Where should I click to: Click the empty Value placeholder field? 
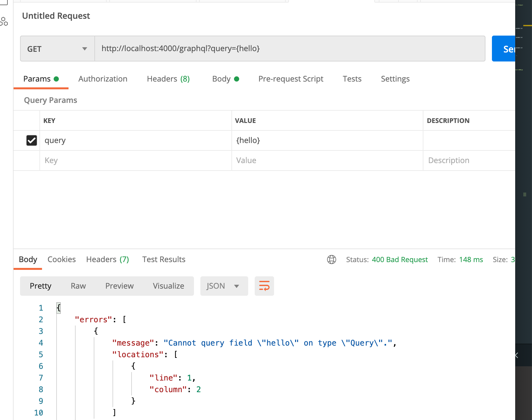coord(327,160)
